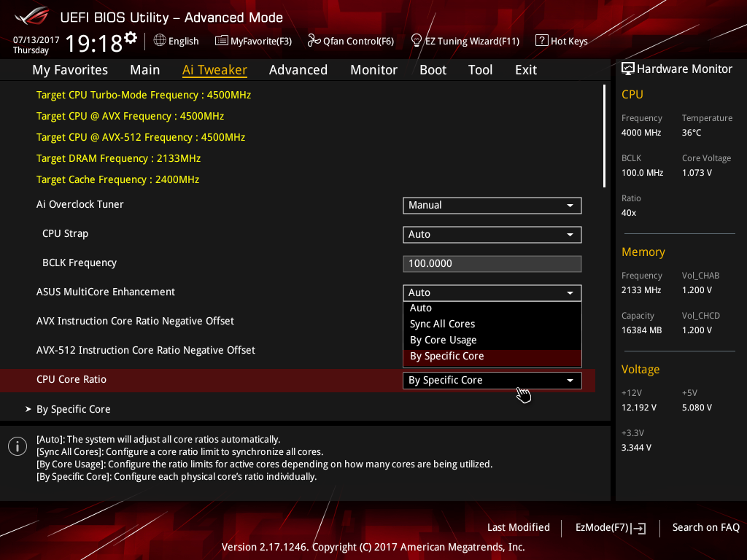Image resolution: width=747 pixels, height=560 pixels.
Task: Click the ROG logo in the header
Action: (32, 16)
